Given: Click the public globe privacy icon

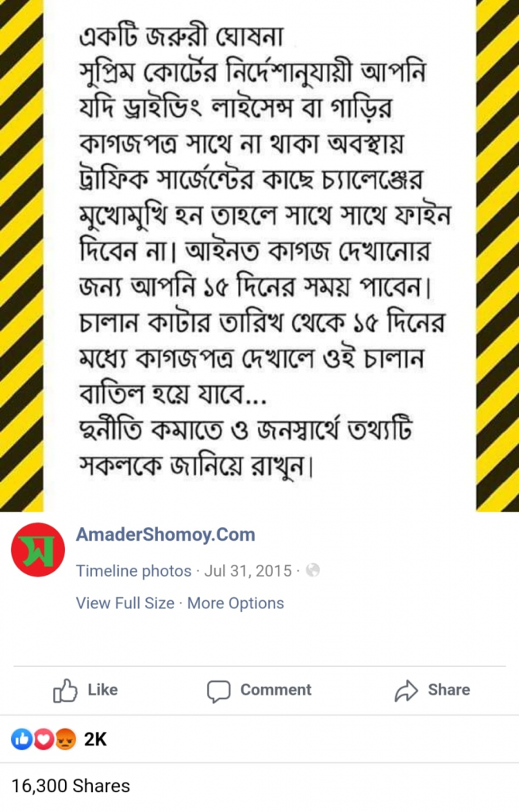Looking at the screenshot, I should click(x=313, y=570).
